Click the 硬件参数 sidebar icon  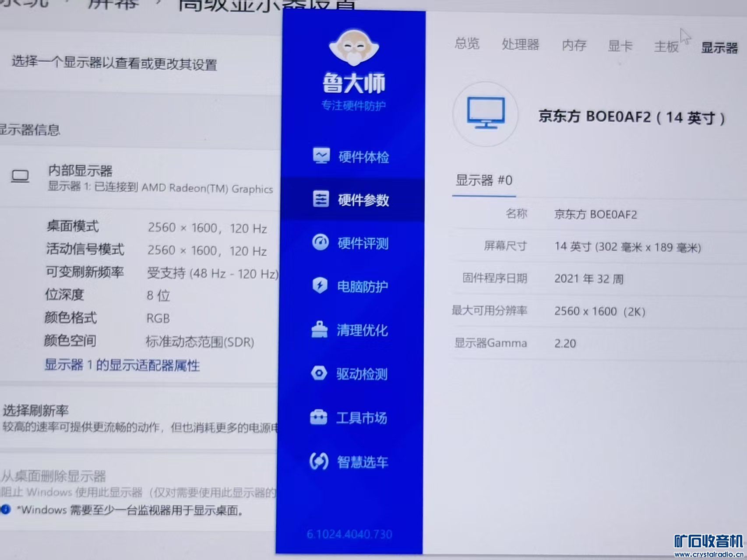321,199
